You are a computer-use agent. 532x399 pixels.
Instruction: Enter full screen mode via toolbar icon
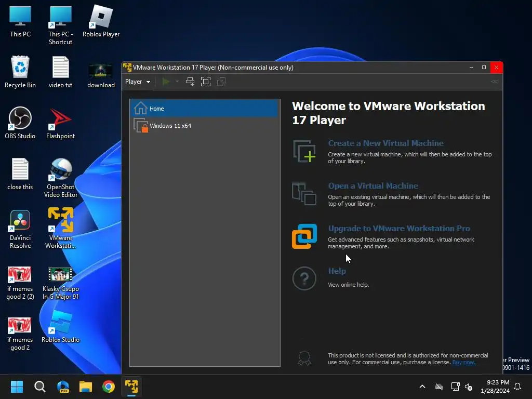tap(206, 82)
